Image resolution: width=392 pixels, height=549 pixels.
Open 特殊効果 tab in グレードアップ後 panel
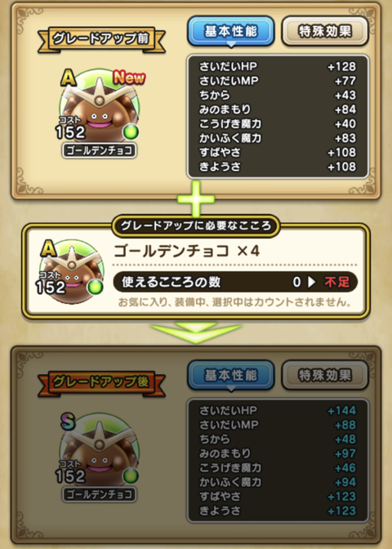click(325, 375)
